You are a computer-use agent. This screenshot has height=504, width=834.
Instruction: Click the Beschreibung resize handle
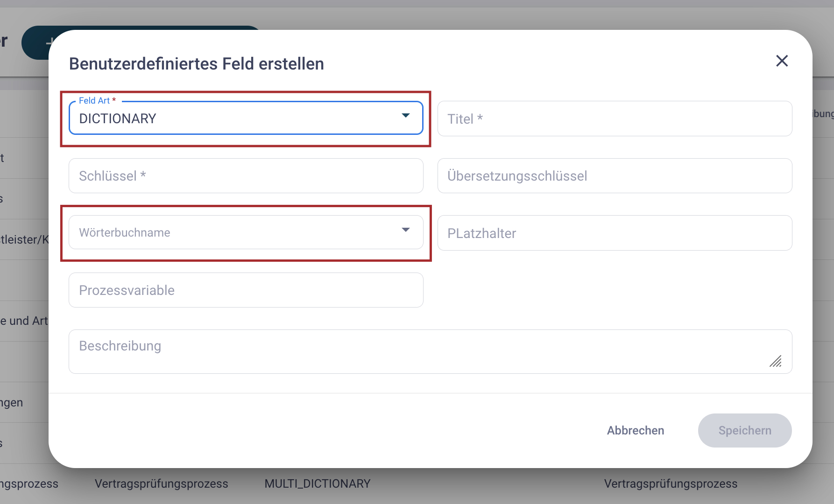click(x=776, y=361)
